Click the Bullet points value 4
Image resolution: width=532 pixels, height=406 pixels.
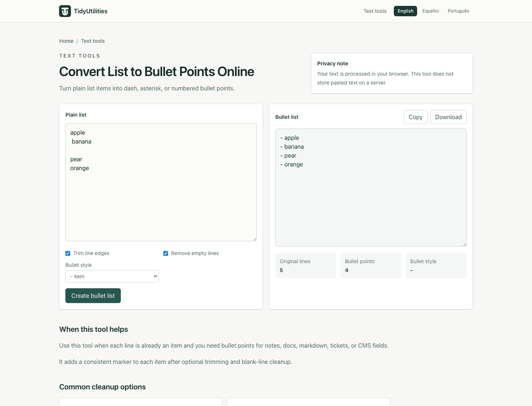tap(347, 270)
